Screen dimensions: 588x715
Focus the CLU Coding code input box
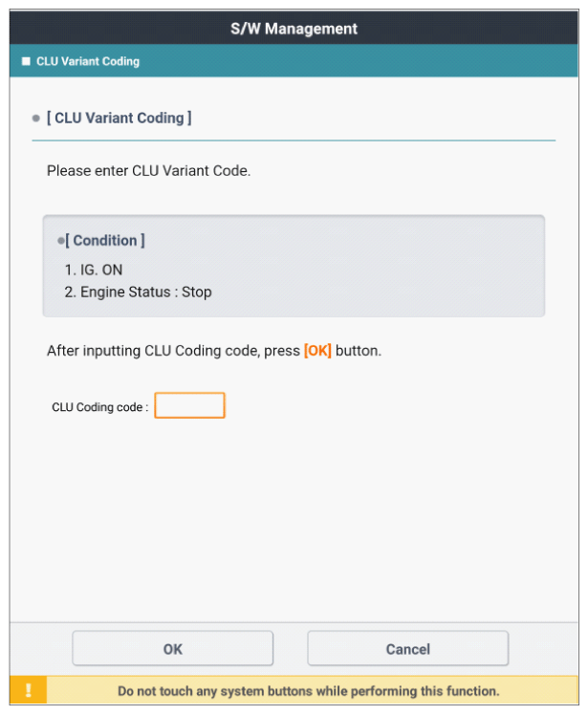189,405
